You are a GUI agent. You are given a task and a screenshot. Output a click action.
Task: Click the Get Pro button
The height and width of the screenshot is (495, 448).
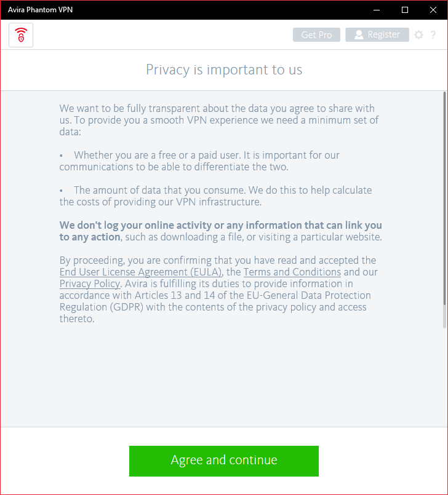point(316,35)
